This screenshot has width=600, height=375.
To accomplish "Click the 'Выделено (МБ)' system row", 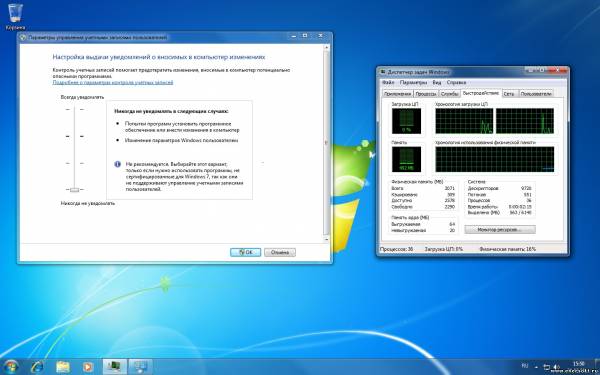I will click(x=499, y=212).
